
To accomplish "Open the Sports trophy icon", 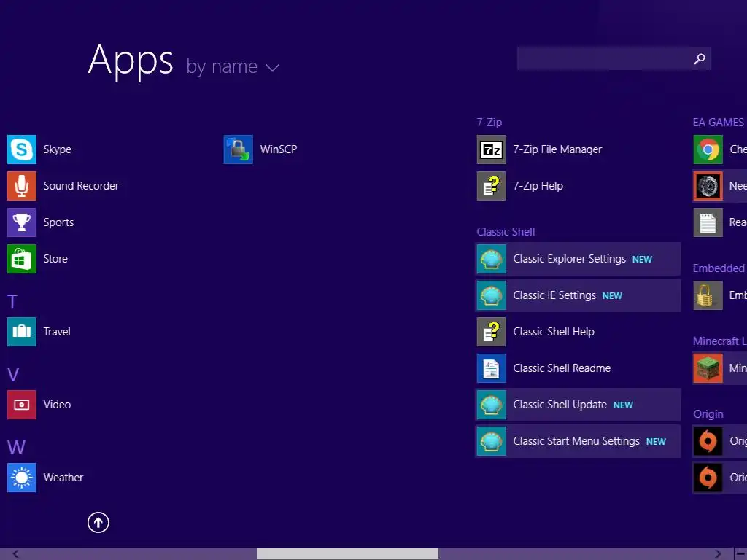I will point(21,222).
